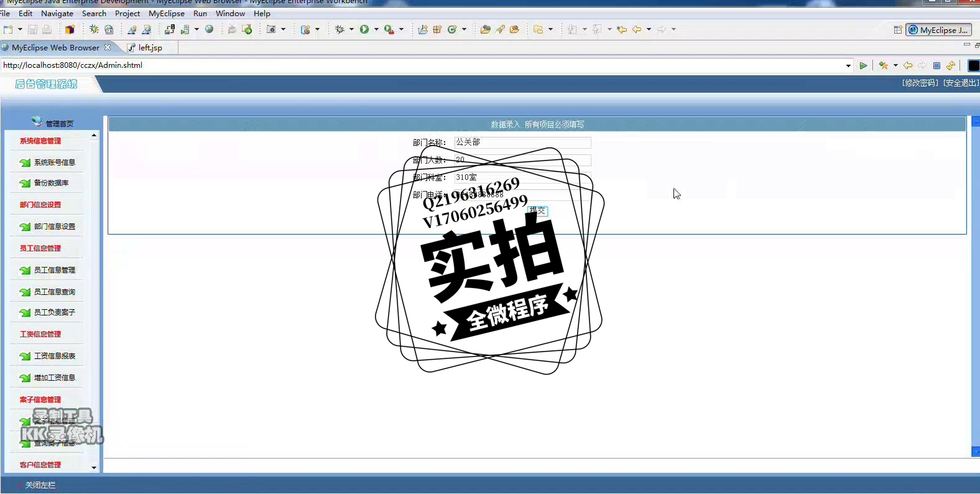
Task: Click the Forward arrow in main toolbar
Action: (x=662, y=29)
